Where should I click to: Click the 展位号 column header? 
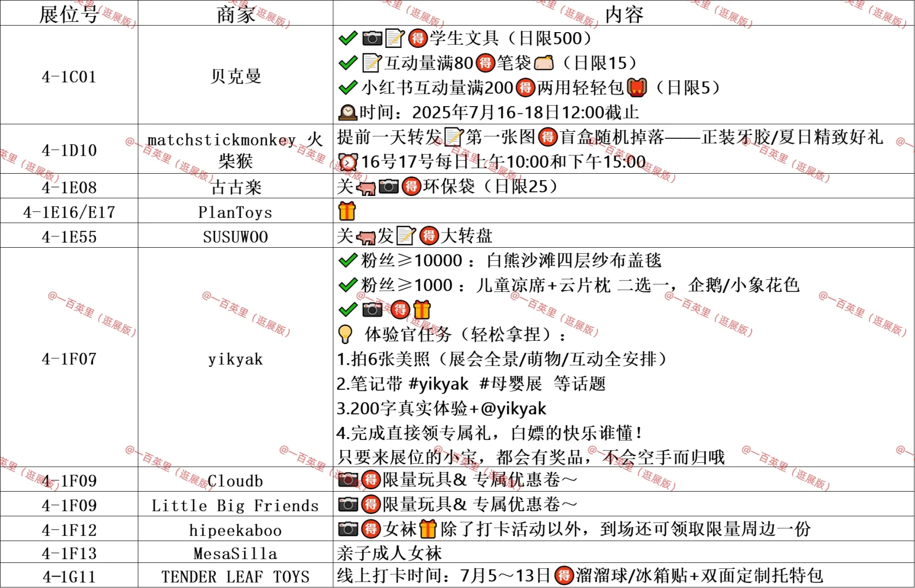[x=69, y=14]
